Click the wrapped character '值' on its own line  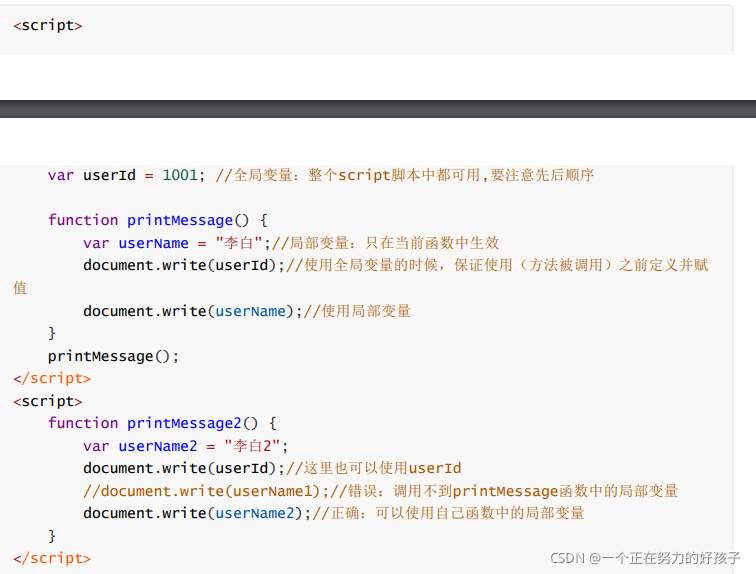tap(20, 288)
